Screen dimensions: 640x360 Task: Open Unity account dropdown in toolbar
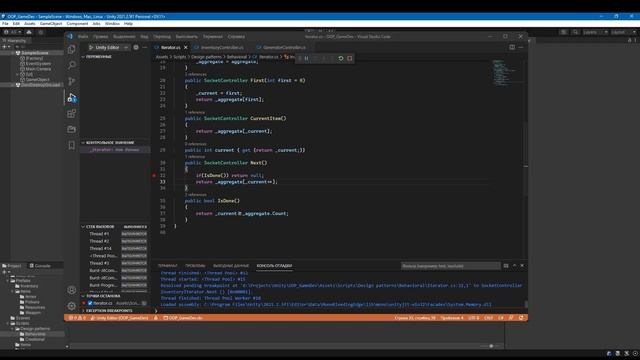click(x=12, y=32)
